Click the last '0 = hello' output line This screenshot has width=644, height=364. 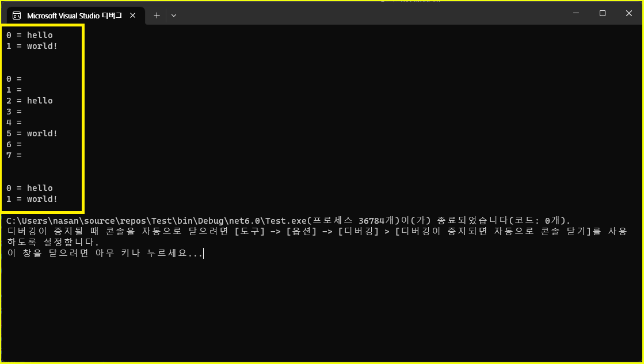29,188
